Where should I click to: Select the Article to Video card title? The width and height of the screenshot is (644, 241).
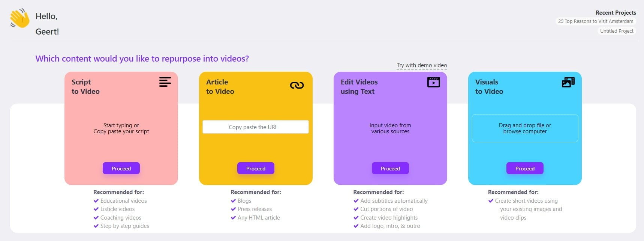[x=220, y=87]
